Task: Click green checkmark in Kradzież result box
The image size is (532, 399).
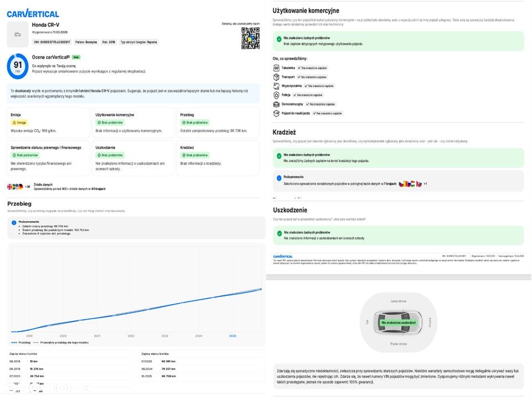Action: [279, 156]
